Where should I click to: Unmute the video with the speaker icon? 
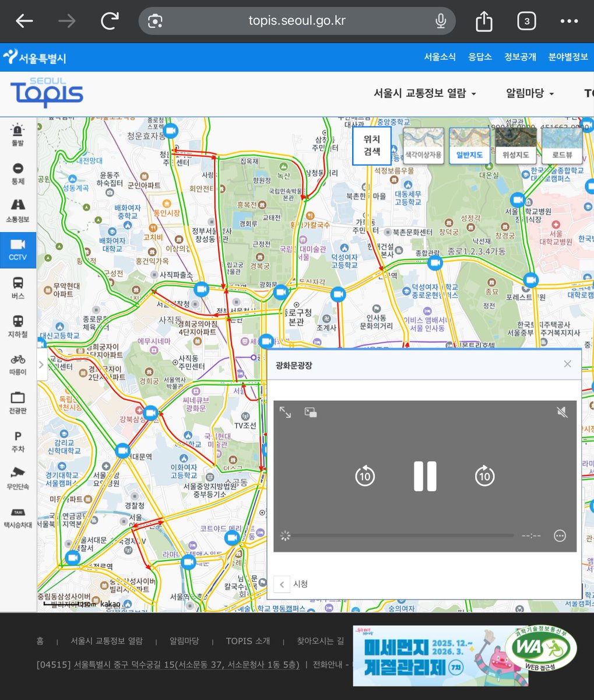click(562, 412)
